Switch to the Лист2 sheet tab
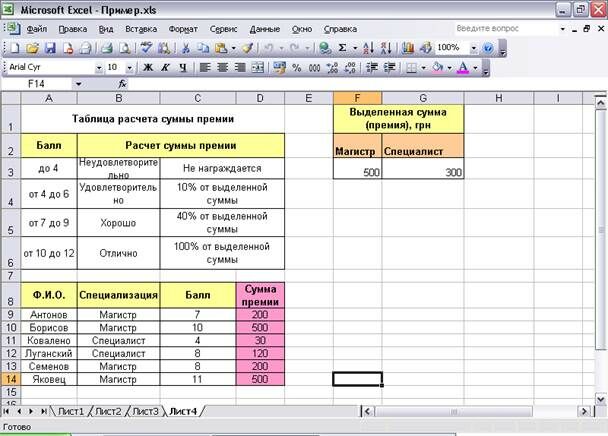This screenshot has width=608, height=436. [108, 411]
